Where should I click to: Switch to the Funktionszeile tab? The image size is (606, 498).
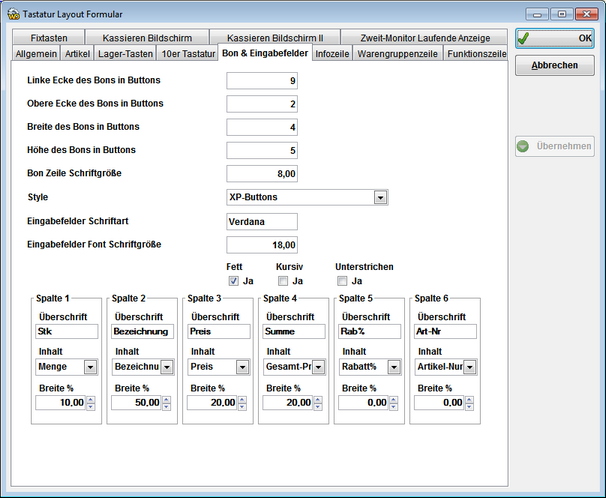pyautogui.click(x=476, y=53)
